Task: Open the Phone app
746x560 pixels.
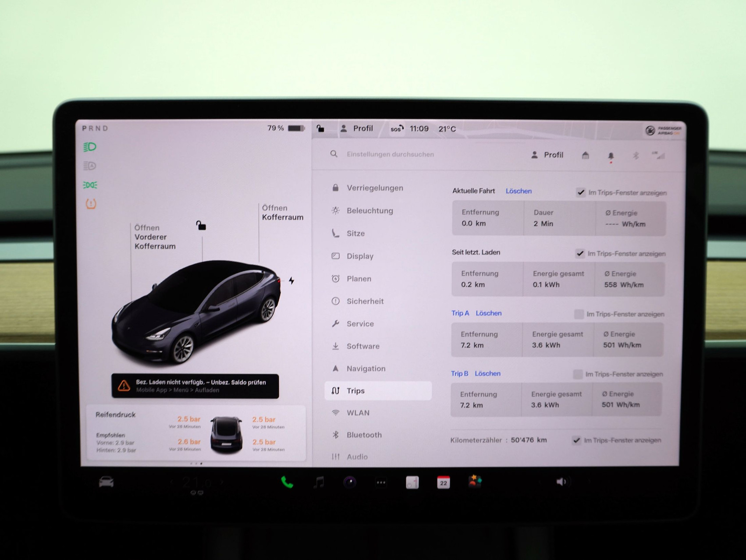Action: point(287,482)
